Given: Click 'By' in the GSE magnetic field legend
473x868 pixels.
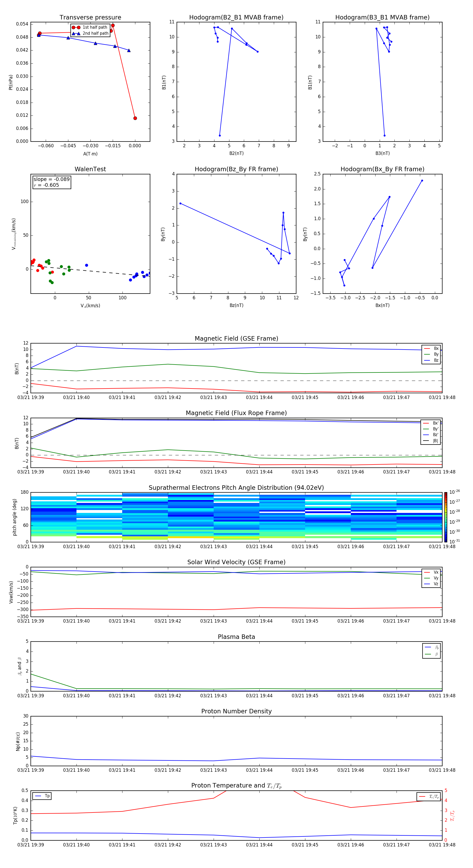Looking at the screenshot, I should coord(436,355).
